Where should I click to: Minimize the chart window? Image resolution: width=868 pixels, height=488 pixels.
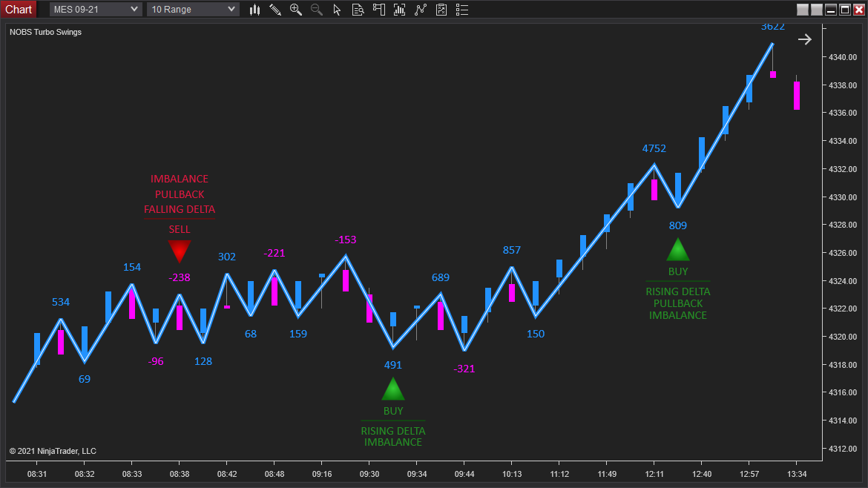point(830,10)
